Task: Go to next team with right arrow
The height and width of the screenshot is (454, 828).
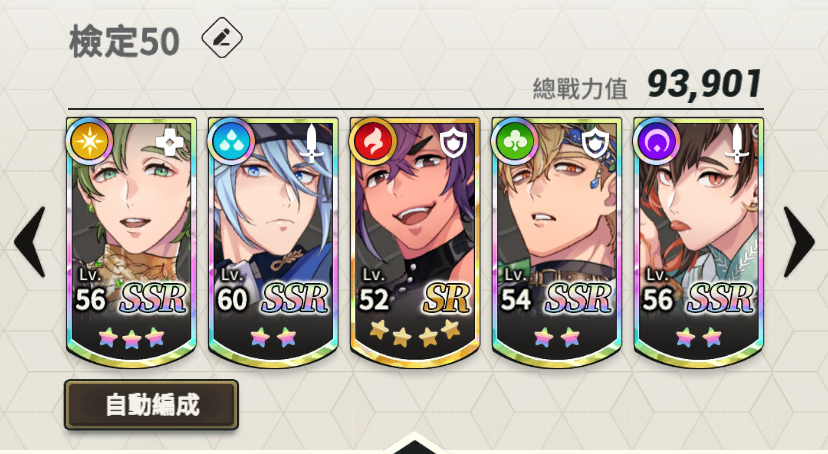Action: coord(798,242)
